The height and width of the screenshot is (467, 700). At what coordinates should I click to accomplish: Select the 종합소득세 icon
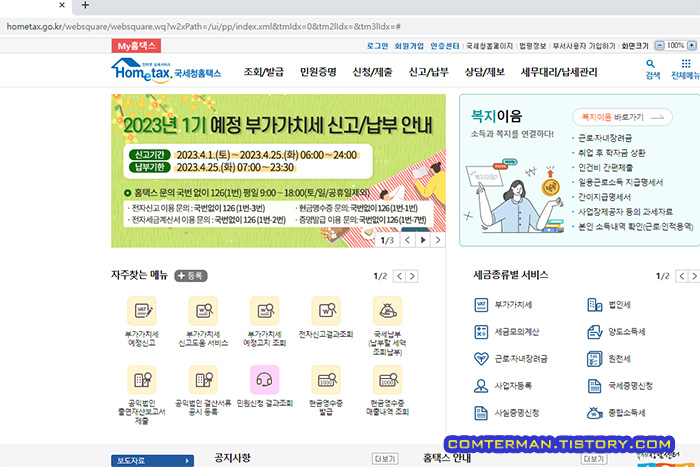[595, 413]
